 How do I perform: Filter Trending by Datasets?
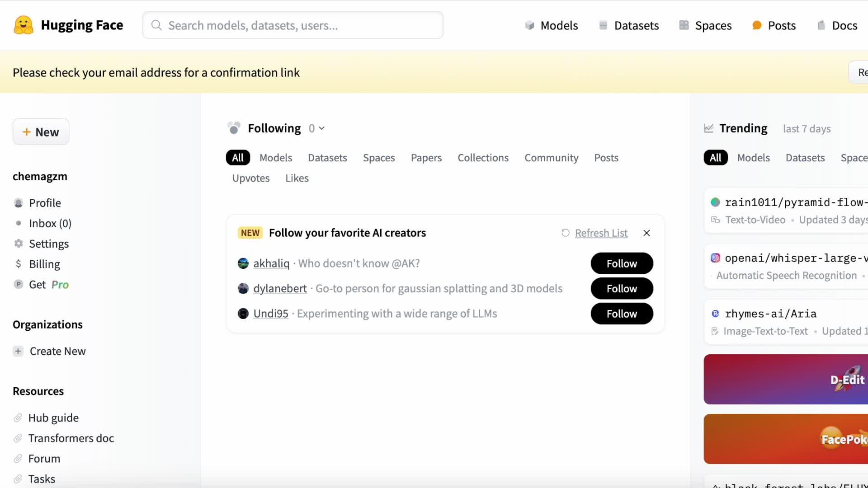click(805, 158)
